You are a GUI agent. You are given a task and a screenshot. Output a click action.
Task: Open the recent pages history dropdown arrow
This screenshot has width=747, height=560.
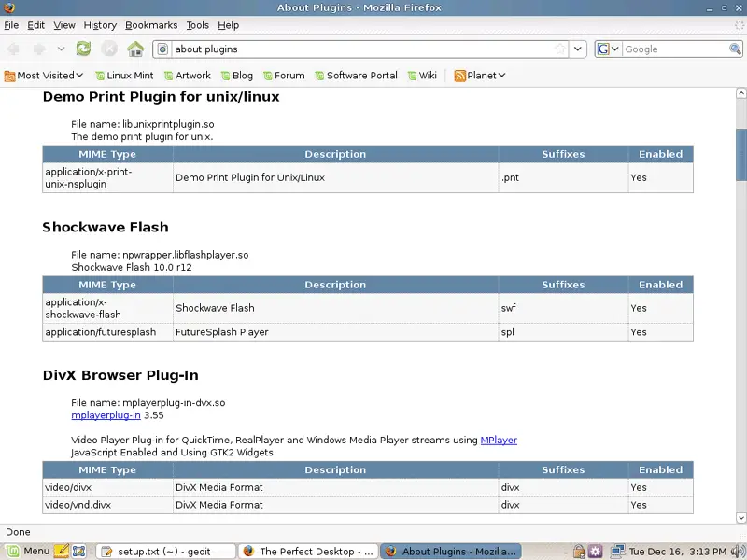click(x=61, y=49)
